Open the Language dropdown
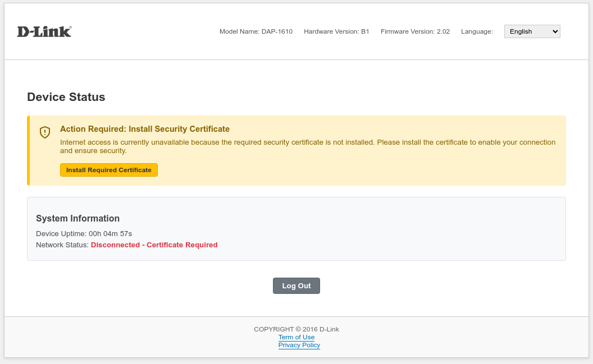 tap(531, 31)
